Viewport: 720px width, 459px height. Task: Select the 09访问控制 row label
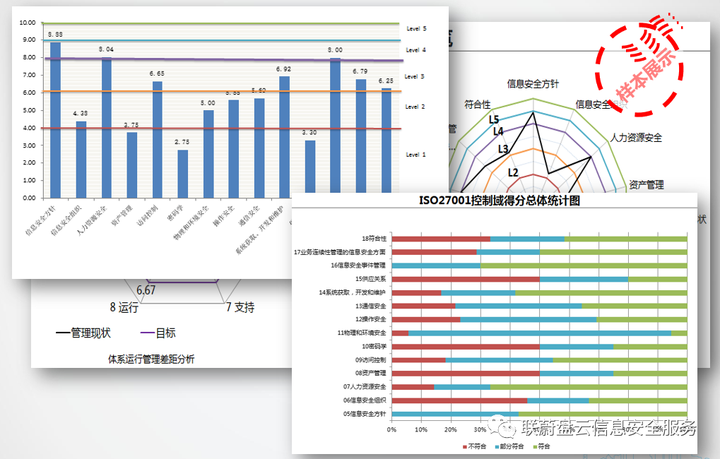coord(371,360)
